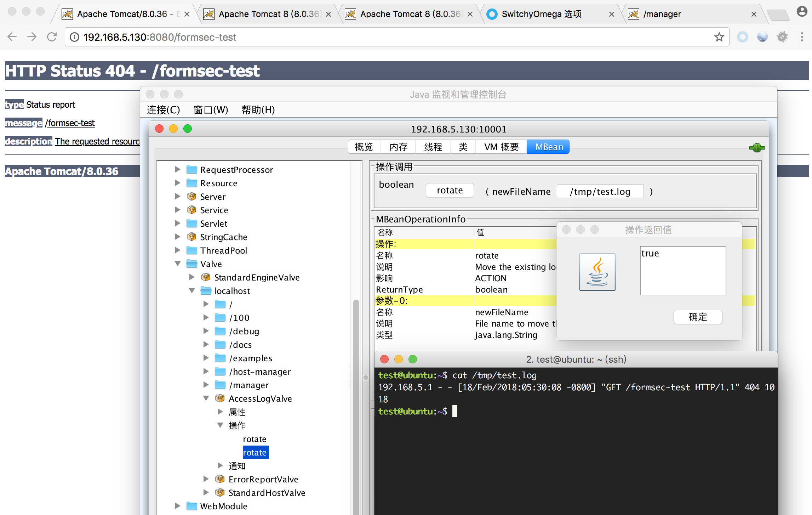Switch to the VM 概要 tab
Screen dimensions: 812x515
[501, 147]
